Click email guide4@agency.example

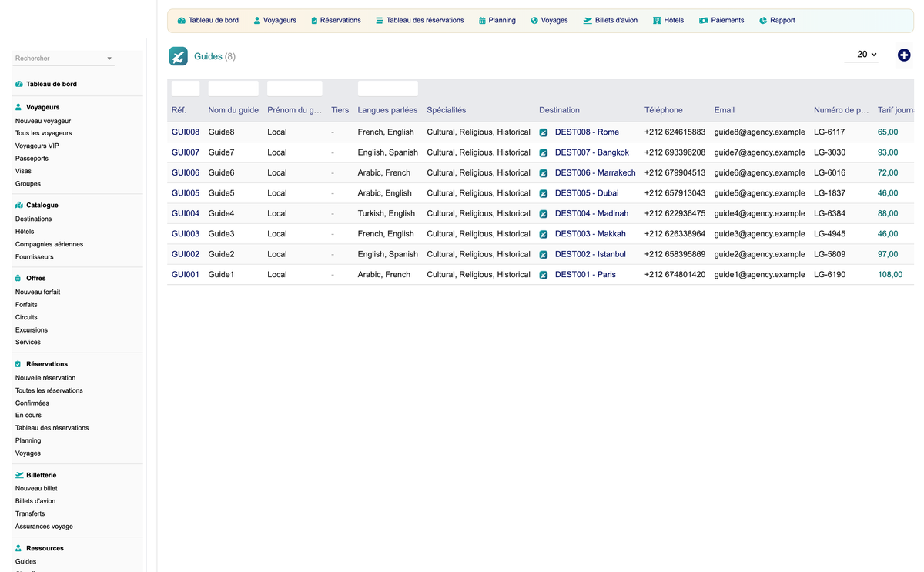[760, 213]
